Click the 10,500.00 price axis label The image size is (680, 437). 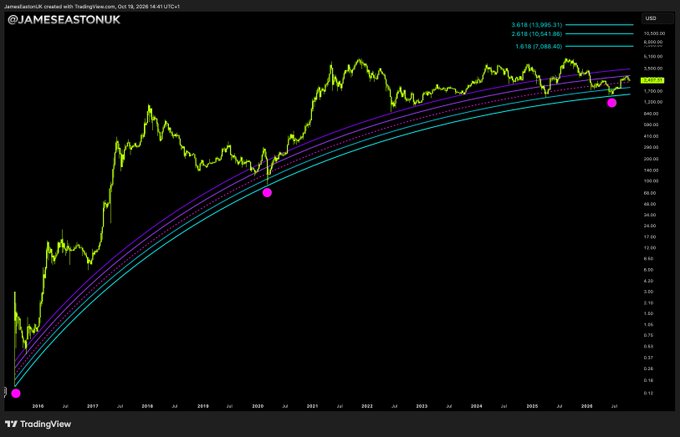(x=654, y=33)
